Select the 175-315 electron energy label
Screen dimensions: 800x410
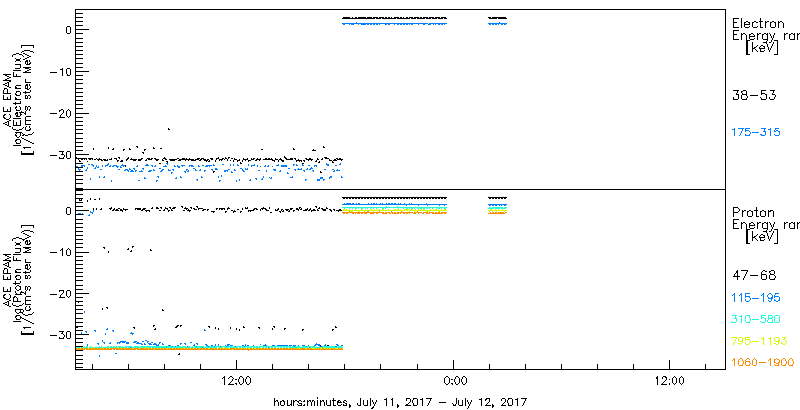[756, 132]
